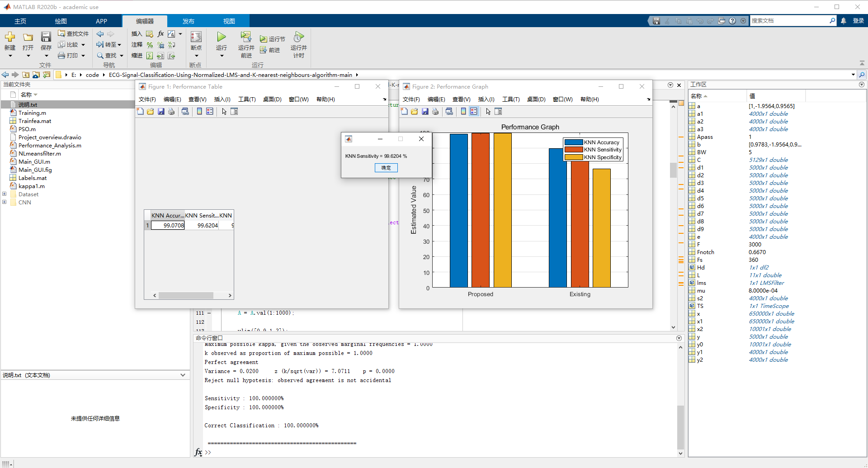Open the Workspace (工作区) panel actions menu
Image resolution: width=868 pixels, height=468 pixels.
click(x=862, y=85)
